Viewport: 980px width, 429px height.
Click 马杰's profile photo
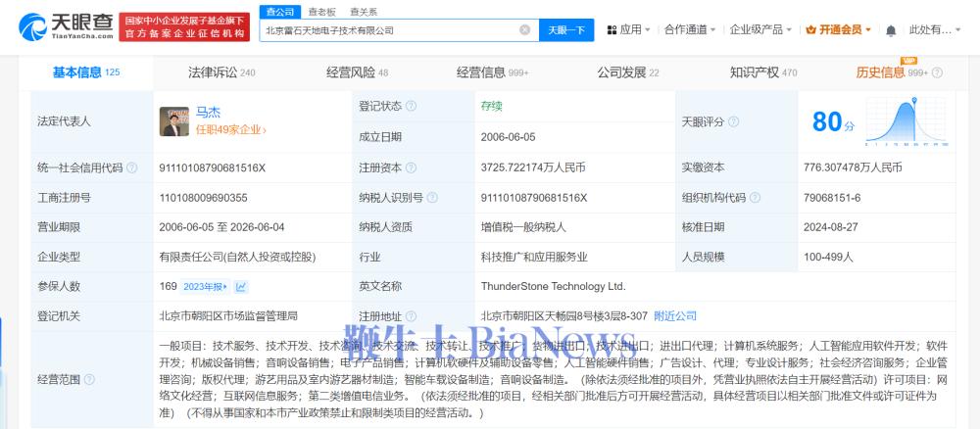point(174,121)
